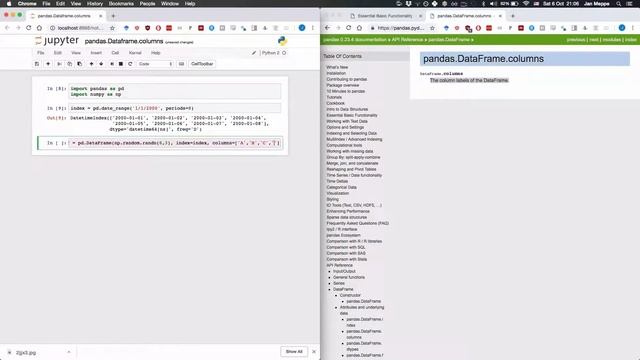
Task: Open the Visualization contents link
Action: pyautogui.click(x=338, y=193)
